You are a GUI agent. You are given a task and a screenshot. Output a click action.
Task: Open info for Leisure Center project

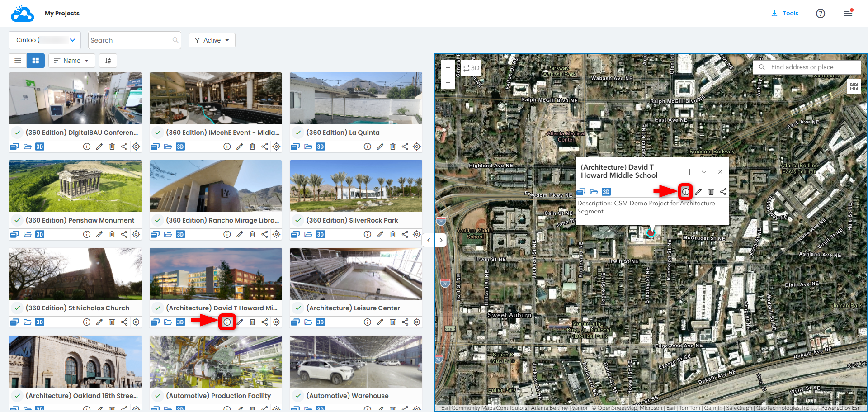point(368,322)
